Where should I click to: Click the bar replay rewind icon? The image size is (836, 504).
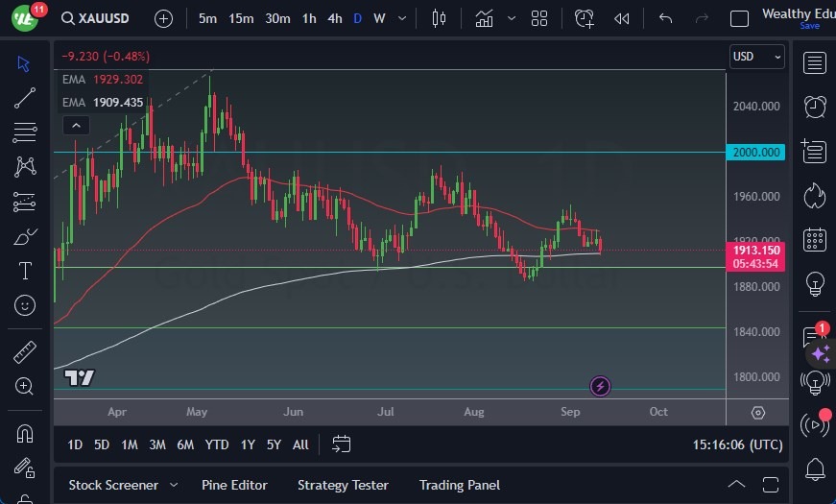click(622, 18)
